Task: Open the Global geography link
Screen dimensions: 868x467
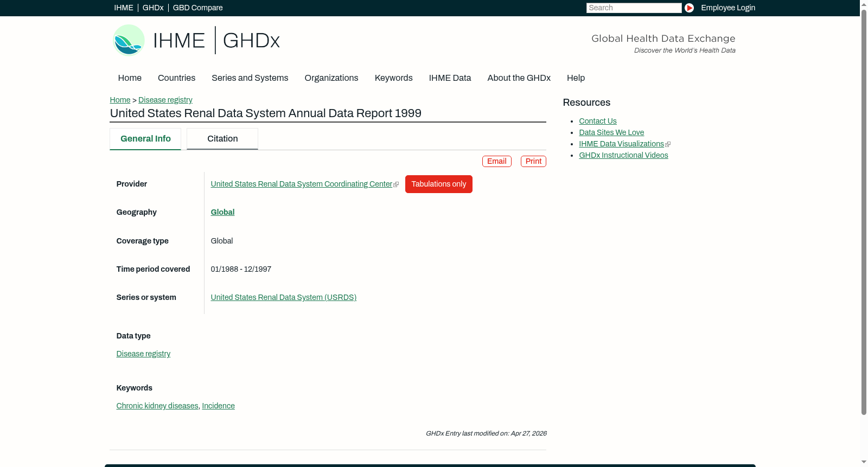Action: pos(222,213)
